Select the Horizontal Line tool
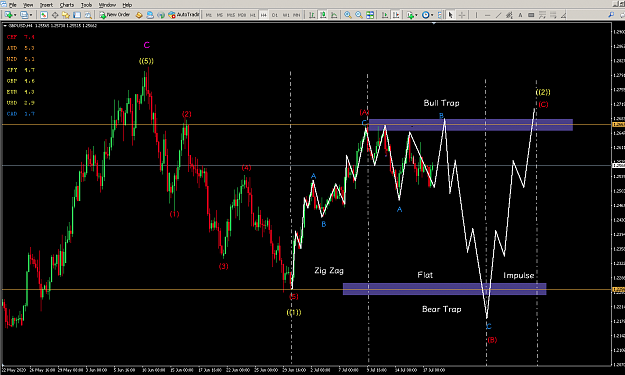This screenshot has height=375, width=625. pos(487,15)
